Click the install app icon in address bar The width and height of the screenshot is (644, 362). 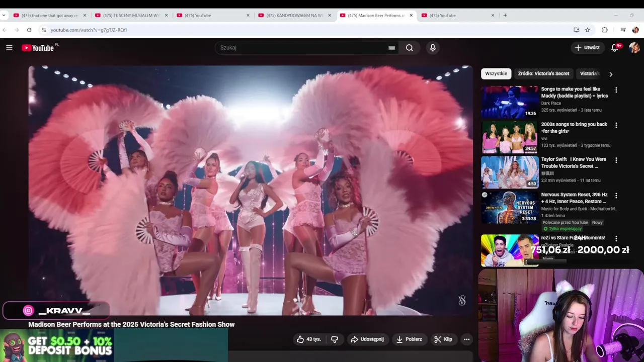click(576, 30)
